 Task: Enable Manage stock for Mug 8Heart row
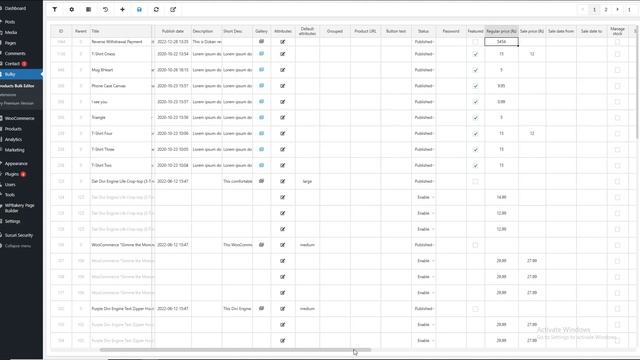point(617,70)
